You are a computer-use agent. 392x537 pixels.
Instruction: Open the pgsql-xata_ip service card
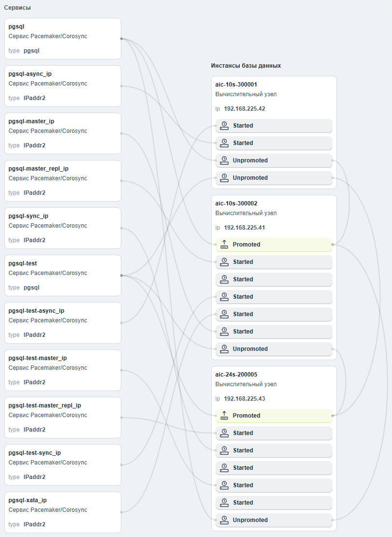(x=63, y=512)
